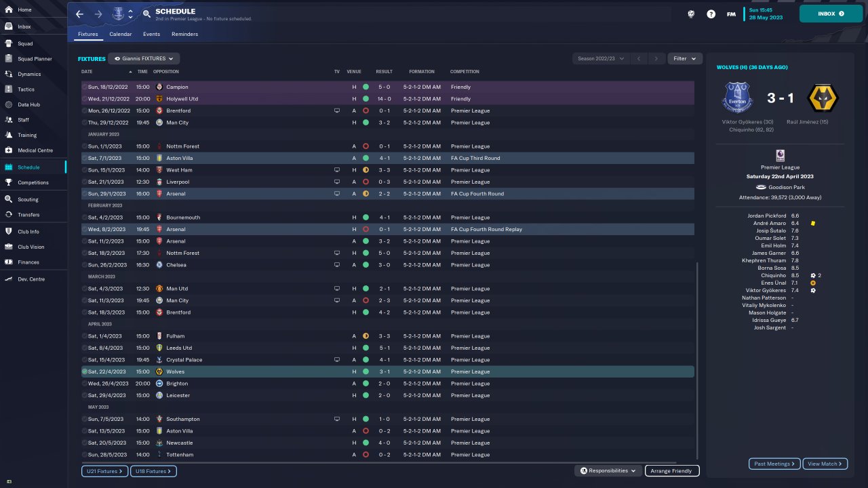Open Competitions from the sidebar
This screenshot has height=488, width=868.
click(x=33, y=182)
